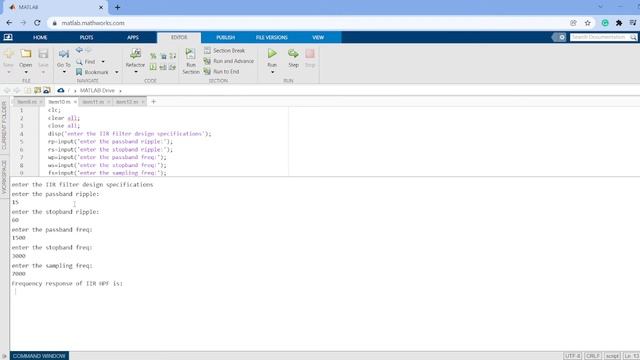Click the MATLAB logo icon at ribbon left
640x360 pixels.
click(8, 37)
